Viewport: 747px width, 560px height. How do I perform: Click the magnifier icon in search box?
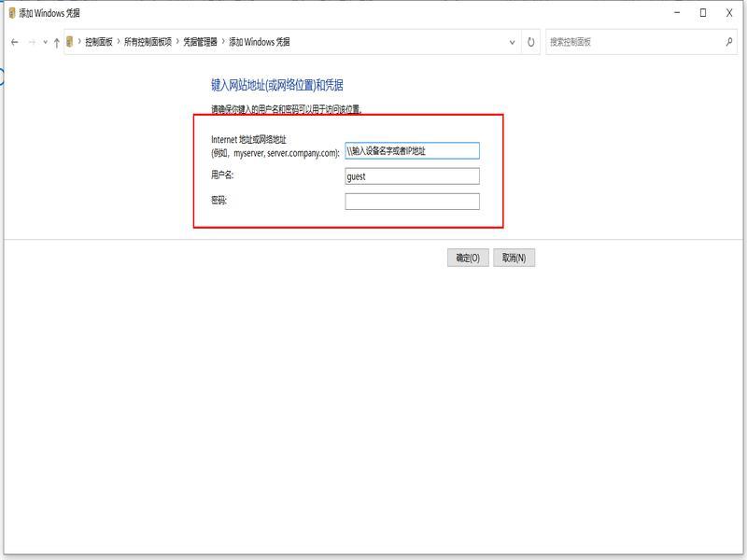(x=729, y=42)
